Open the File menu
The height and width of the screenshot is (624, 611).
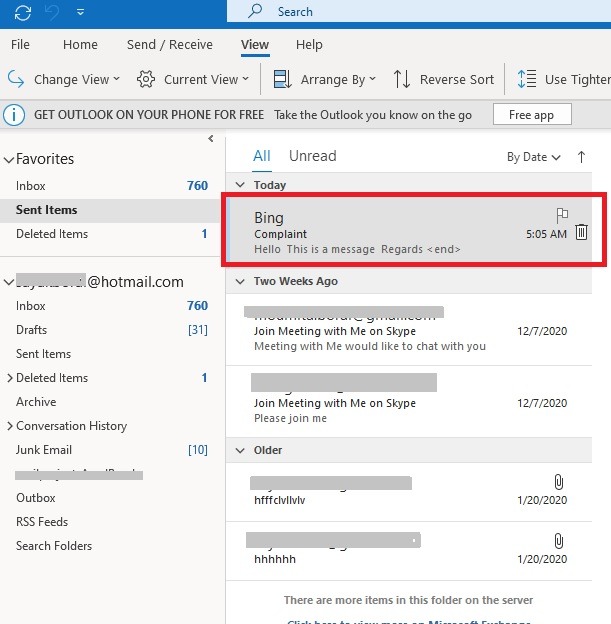[x=20, y=45]
